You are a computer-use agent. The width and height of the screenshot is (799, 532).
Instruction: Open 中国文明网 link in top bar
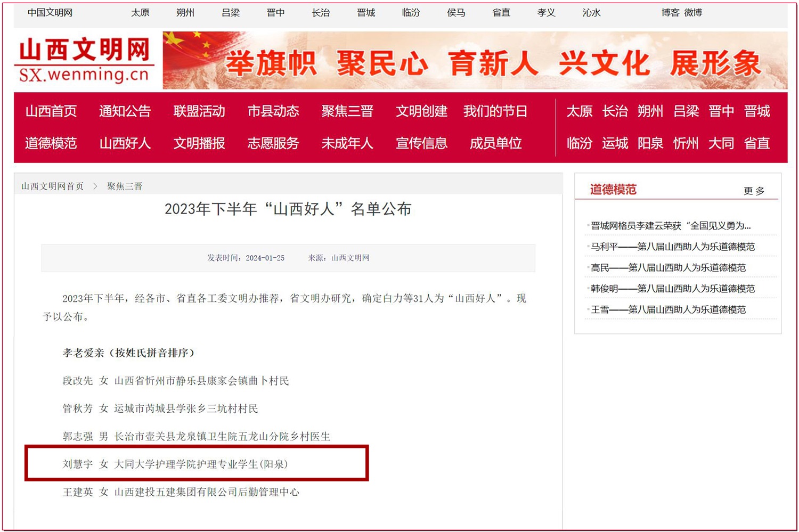point(50,13)
